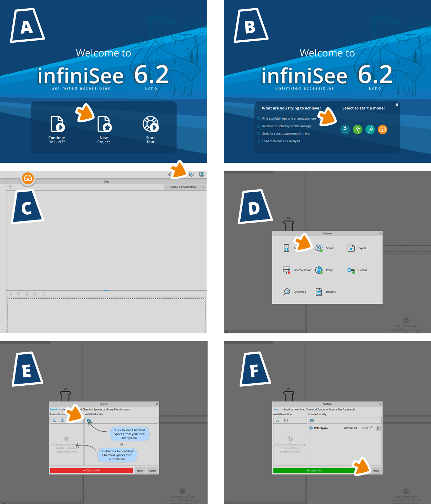Viewport: 431px width, 504px height.
Task: Start the blue jumping-figure scaffold hopper mode
Action: pos(345,129)
